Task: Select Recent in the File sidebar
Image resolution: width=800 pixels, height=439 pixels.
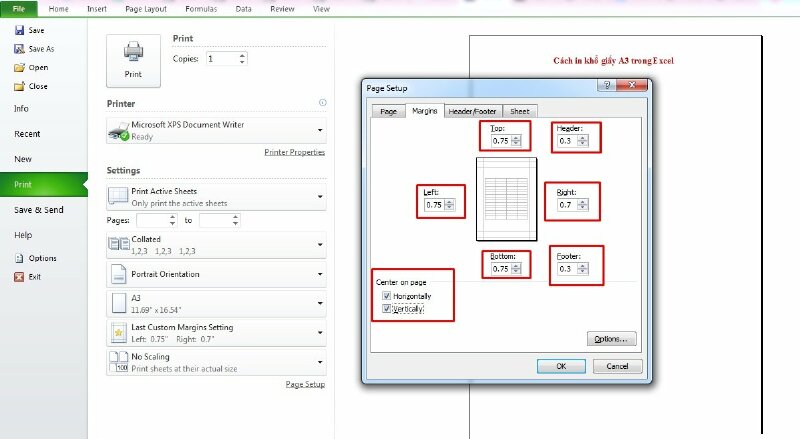Action: click(x=27, y=134)
